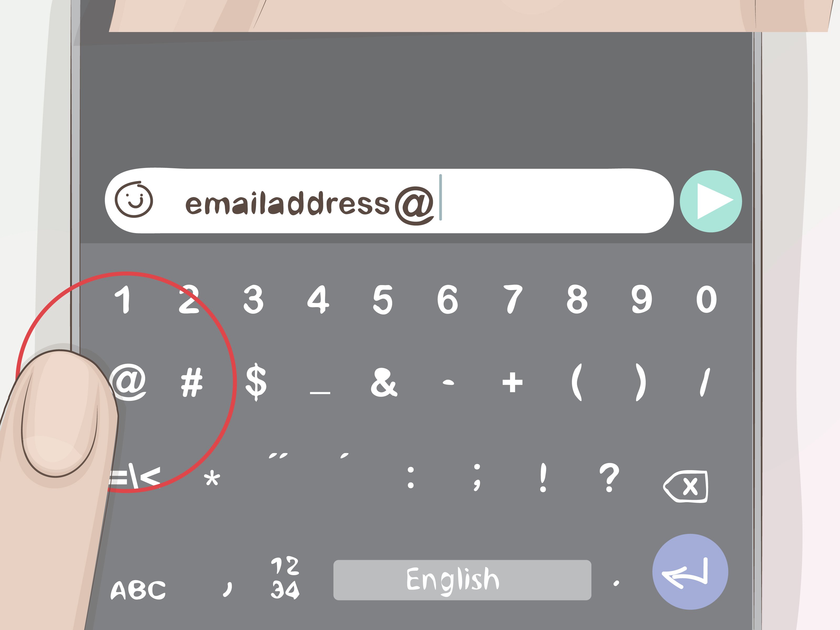The width and height of the screenshot is (840, 630).
Task: Tap the plus sign key
Action: point(512,382)
